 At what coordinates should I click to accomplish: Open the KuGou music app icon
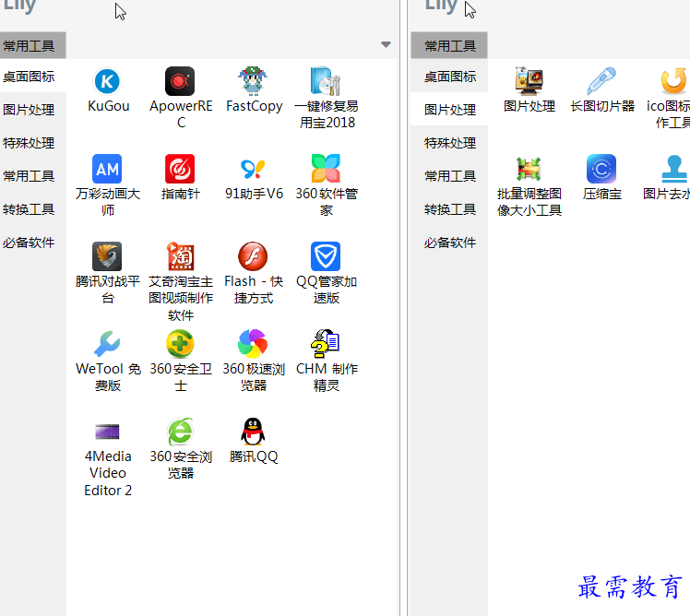(108, 82)
